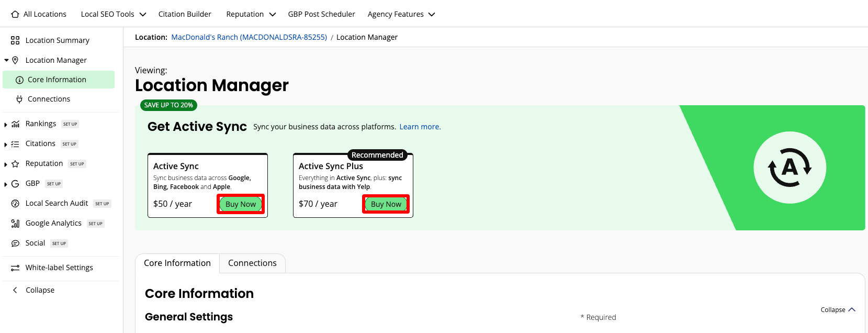Click the Social chat bubble icon
This screenshot has height=333, width=868.
coord(15,243)
